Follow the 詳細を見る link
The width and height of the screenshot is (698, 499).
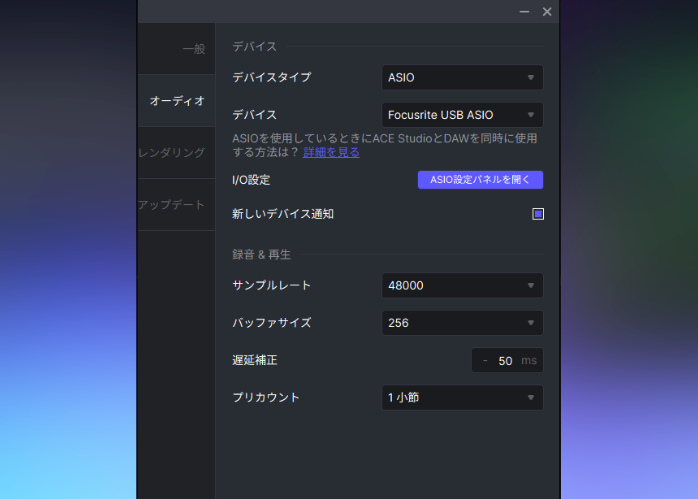coord(331,153)
